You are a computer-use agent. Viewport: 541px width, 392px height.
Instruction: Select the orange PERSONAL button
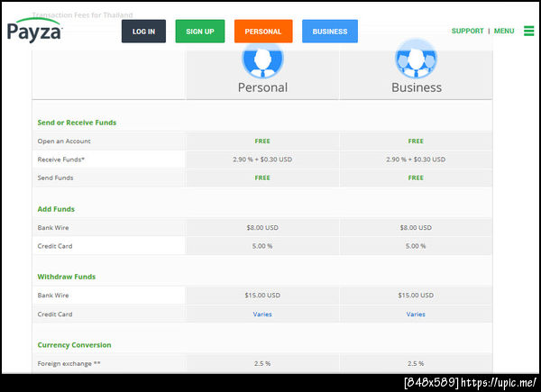(263, 32)
